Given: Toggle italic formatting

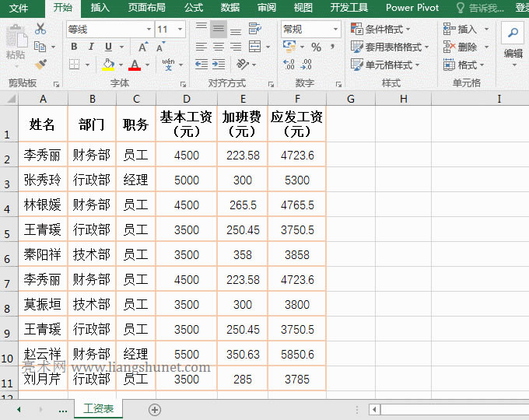Looking at the screenshot, I should (91, 47).
